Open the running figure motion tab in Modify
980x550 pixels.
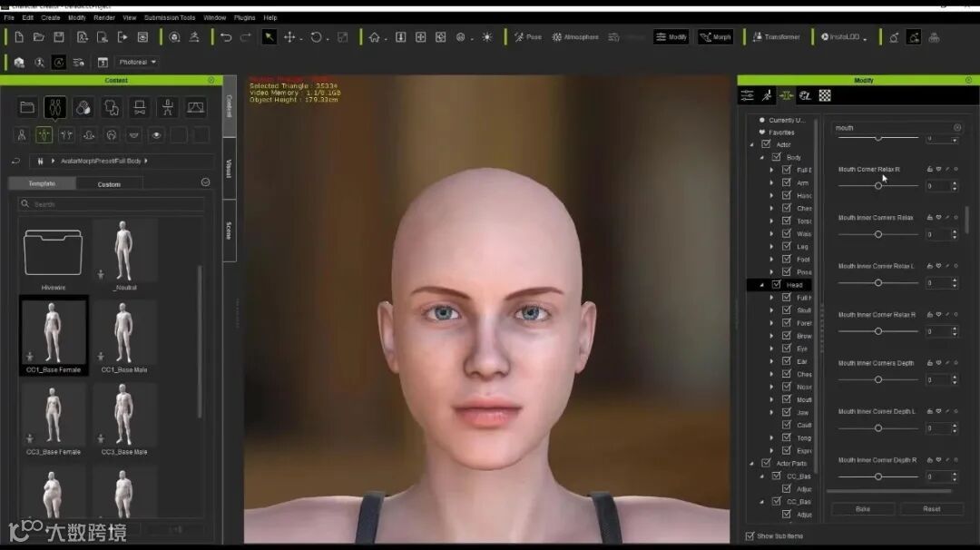pos(767,95)
